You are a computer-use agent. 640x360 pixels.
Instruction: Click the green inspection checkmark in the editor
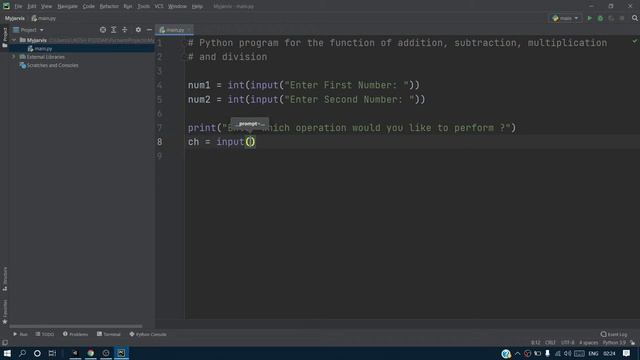635,41
